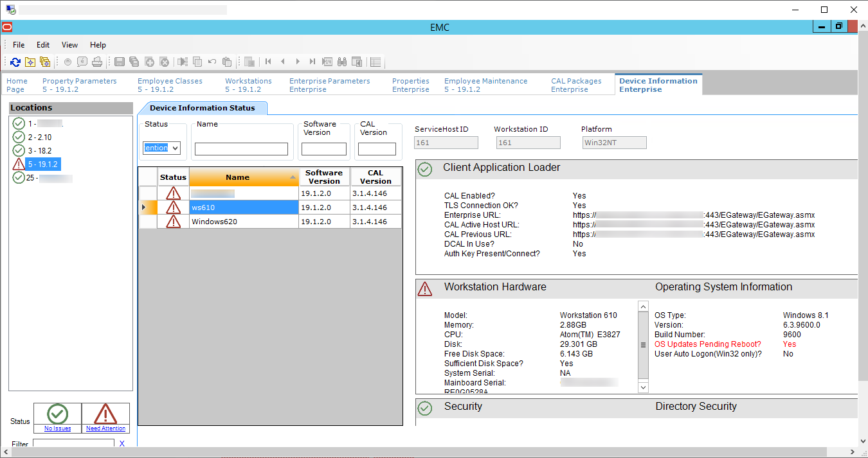Open Find using the binoculars toolbar icon
The image size is (868, 458).
point(343,62)
